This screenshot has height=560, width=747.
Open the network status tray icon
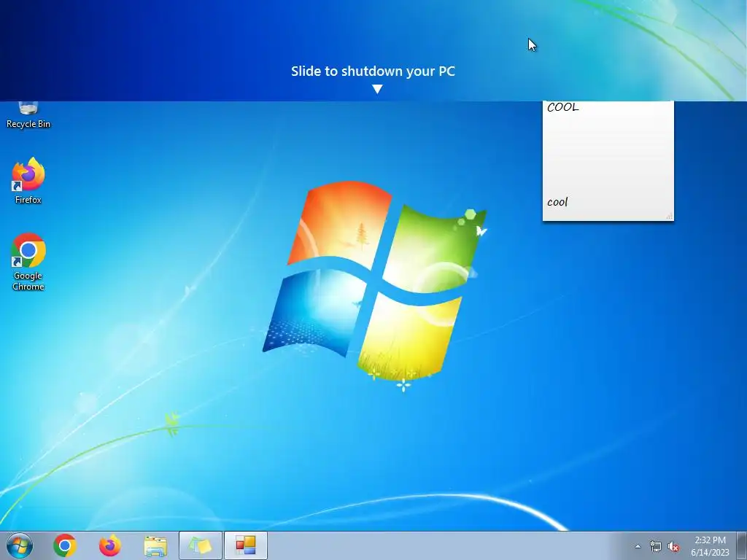656,547
